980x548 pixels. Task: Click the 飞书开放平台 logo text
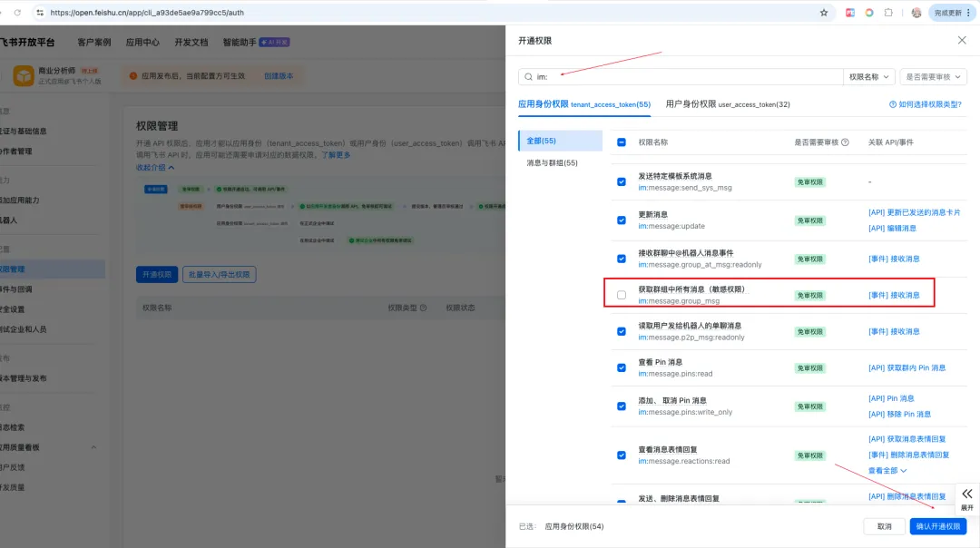pyautogui.click(x=27, y=42)
